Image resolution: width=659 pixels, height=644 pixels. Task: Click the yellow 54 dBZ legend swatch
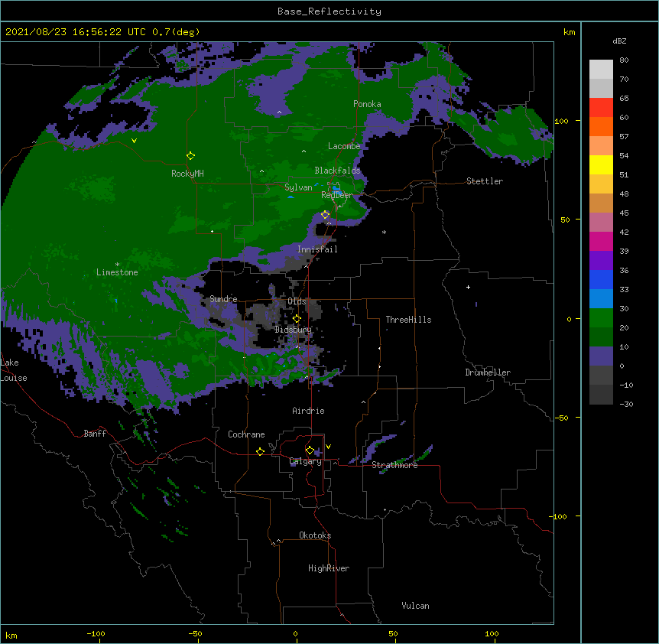tap(601, 164)
